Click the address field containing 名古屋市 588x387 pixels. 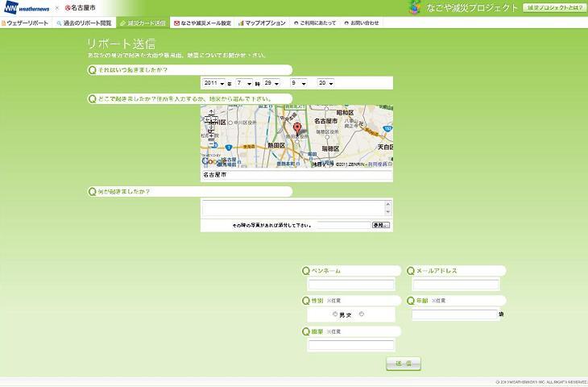(x=296, y=175)
